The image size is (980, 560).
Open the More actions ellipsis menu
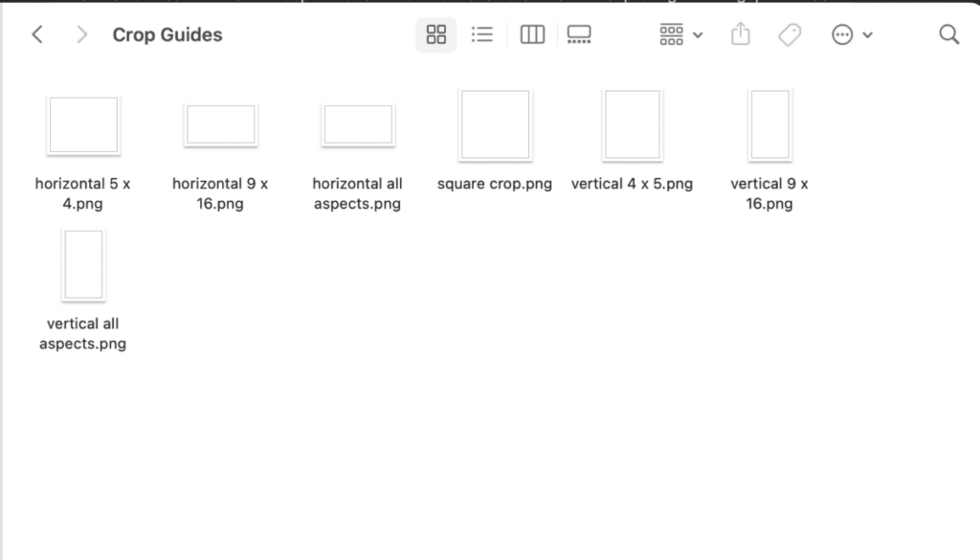[851, 34]
